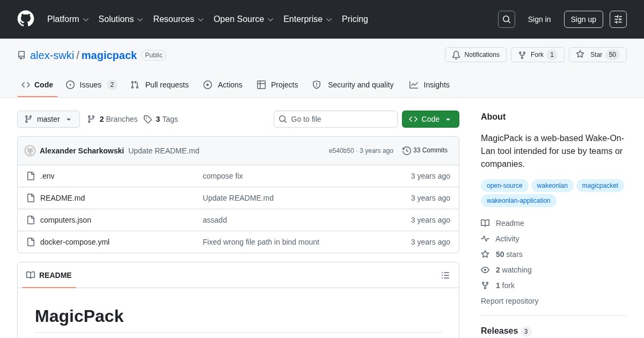
Task: Click the Sign up button
Action: coord(583,19)
